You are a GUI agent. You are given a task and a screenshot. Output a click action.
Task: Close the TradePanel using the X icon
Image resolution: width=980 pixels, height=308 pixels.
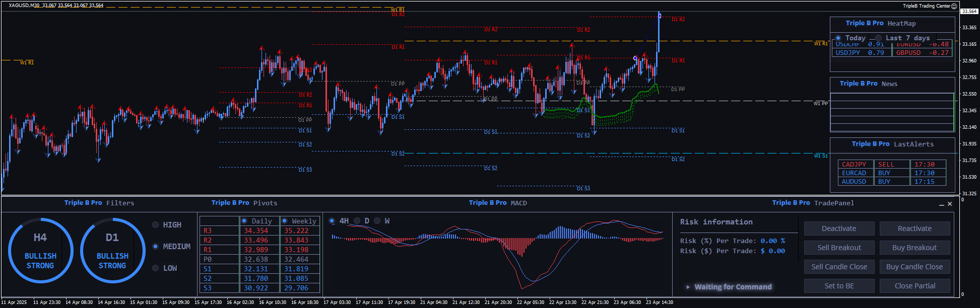pyautogui.click(x=950, y=204)
